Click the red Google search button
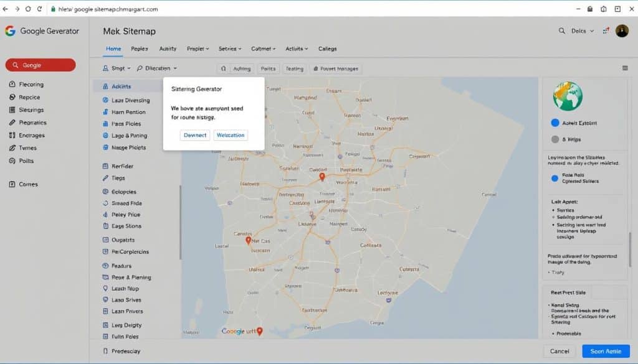 pyautogui.click(x=40, y=65)
